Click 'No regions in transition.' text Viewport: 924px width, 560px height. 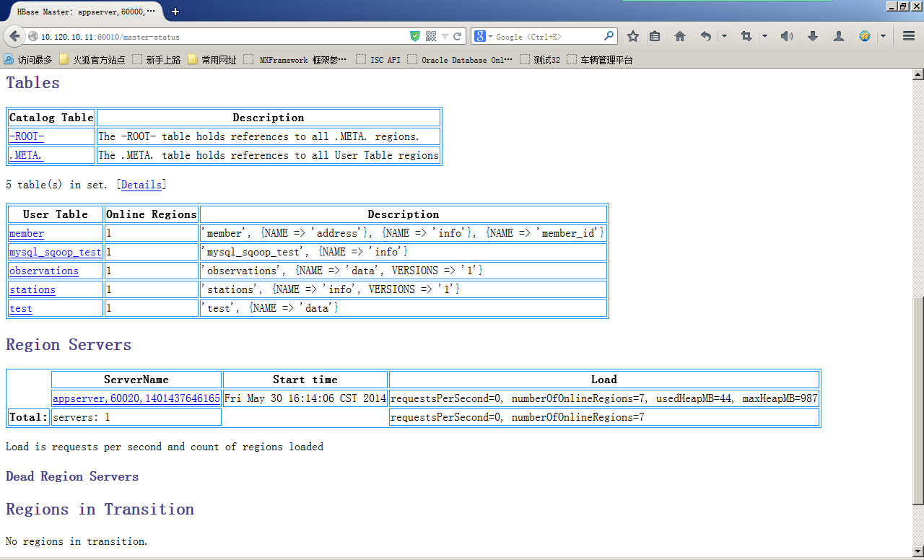[x=77, y=541]
